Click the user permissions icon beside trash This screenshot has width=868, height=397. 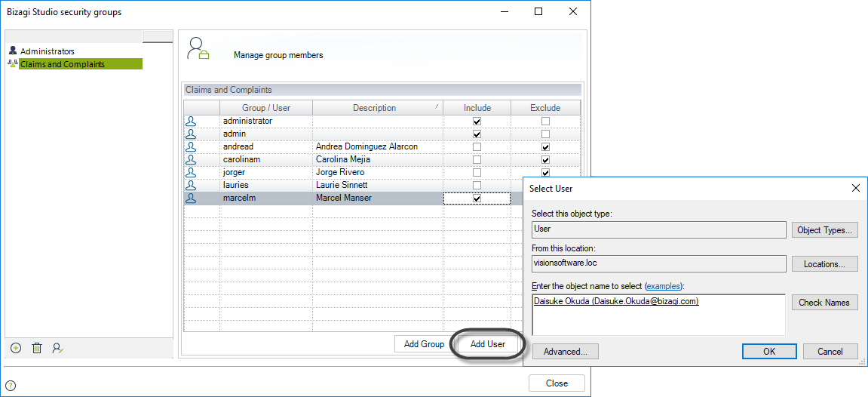[57, 348]
